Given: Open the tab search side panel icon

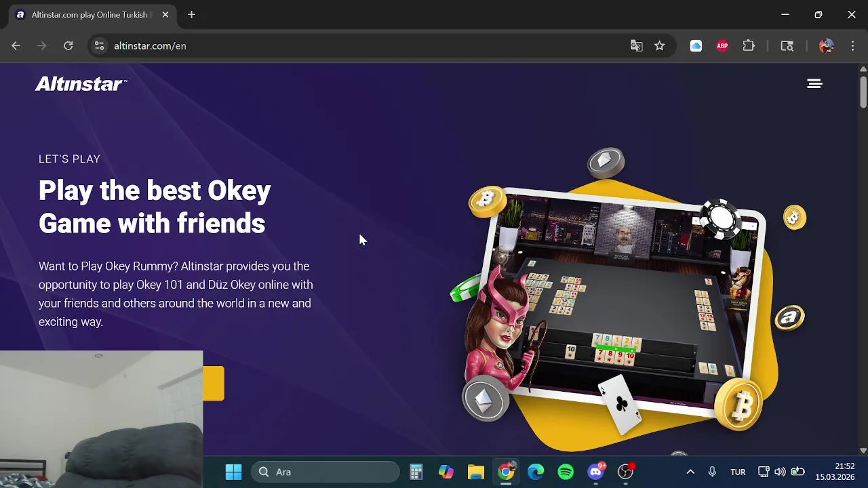Looking at the screenshot, I should point(787,45).
